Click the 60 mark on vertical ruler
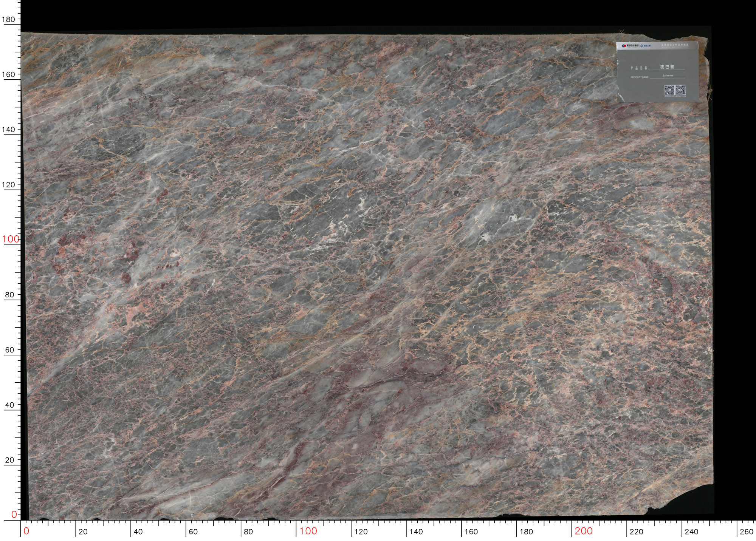 click(x=9, y=350)
